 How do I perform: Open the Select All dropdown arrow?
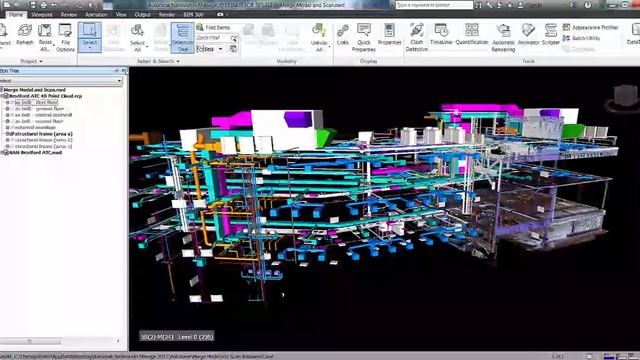point(147,46)
